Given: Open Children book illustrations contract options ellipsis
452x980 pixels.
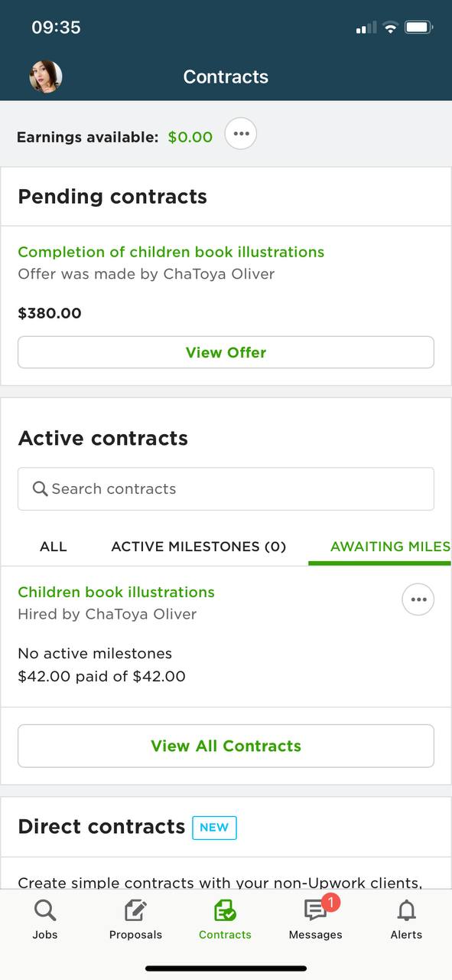Looking at the screenshot, I should coord(418,599).
